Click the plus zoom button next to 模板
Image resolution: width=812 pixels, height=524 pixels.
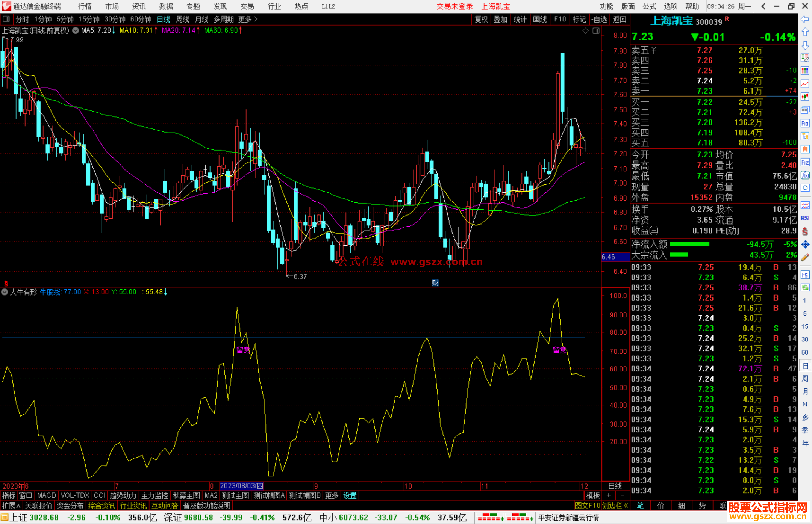609,495
